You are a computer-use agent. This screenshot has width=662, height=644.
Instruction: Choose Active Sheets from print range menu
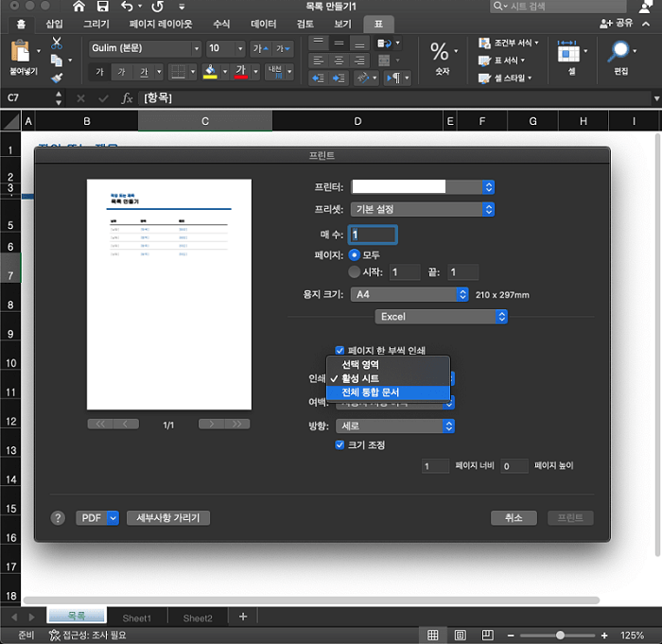click(388, 378)
